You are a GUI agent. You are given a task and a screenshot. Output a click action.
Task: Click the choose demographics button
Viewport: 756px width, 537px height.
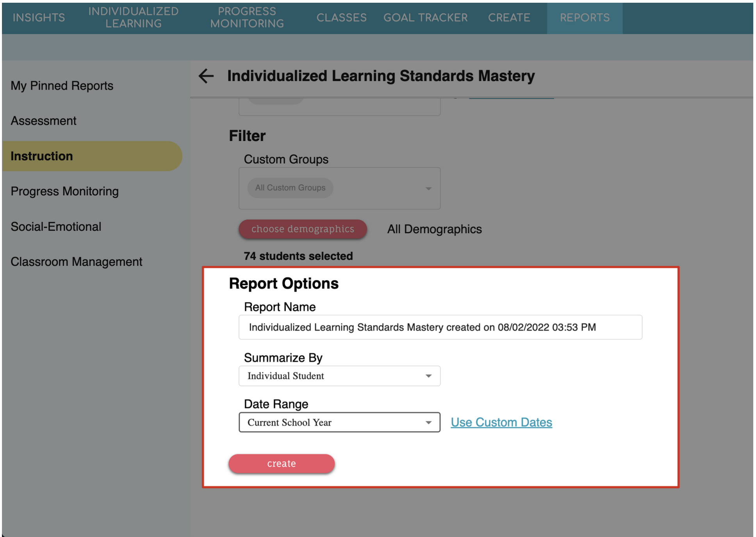[303, 229]
